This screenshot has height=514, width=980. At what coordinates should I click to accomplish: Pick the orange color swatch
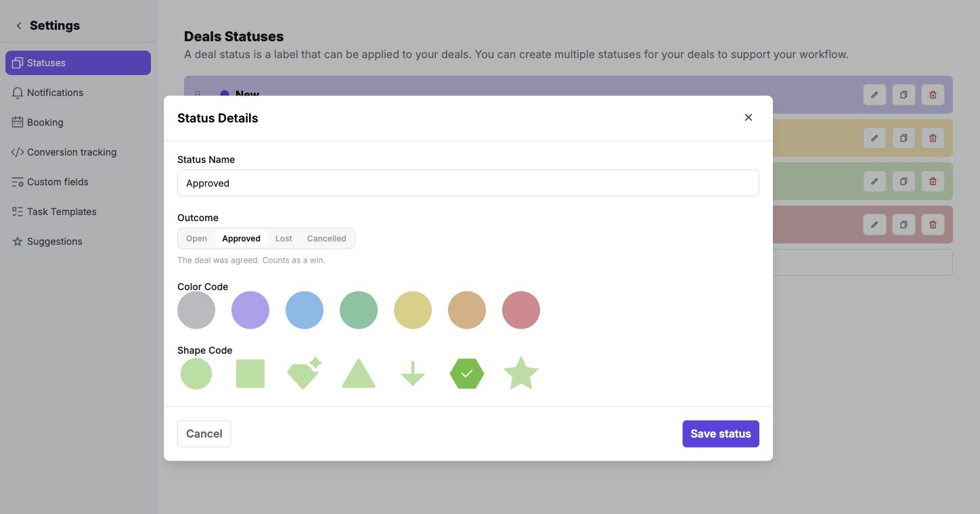point(467,310)
